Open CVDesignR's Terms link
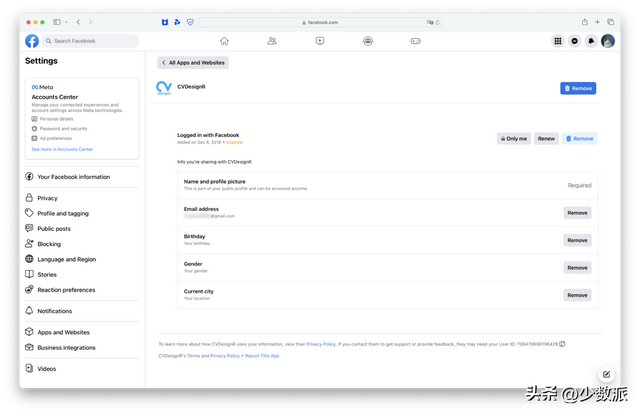The width and height of the screenshot is (640, 414). (193, 356)
